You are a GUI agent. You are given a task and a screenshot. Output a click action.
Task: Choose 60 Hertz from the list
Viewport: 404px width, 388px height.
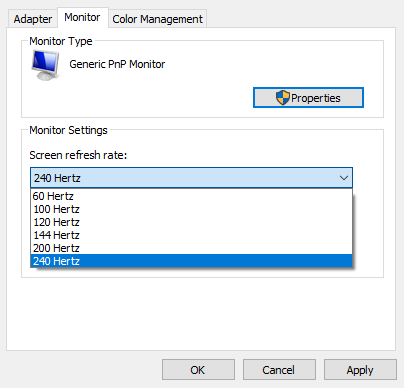(191, 196)
